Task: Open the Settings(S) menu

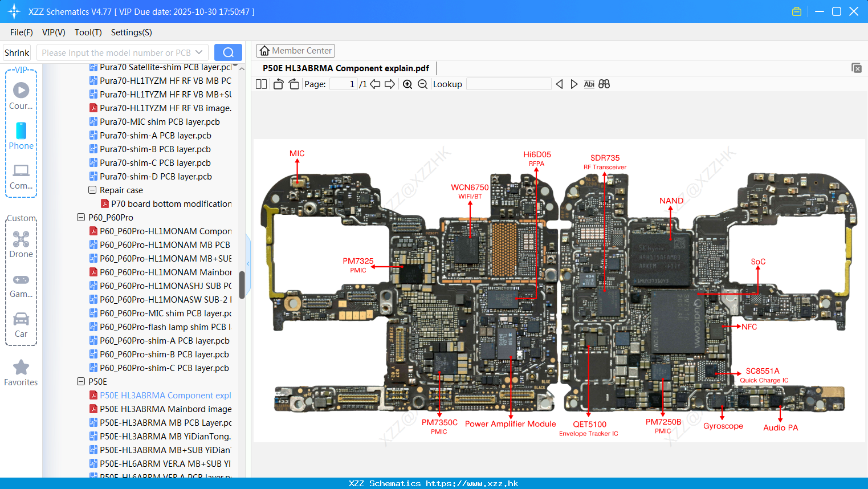Action: tap(132, 32)
